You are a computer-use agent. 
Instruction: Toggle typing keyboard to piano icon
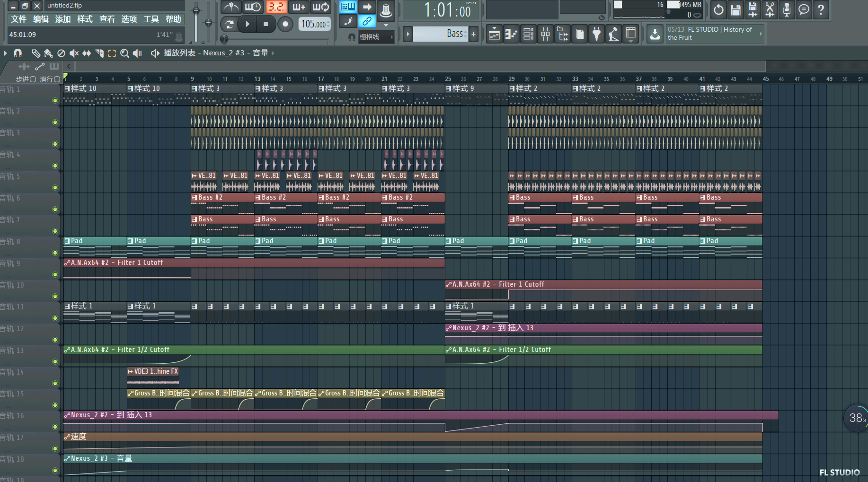click(348, 7)
